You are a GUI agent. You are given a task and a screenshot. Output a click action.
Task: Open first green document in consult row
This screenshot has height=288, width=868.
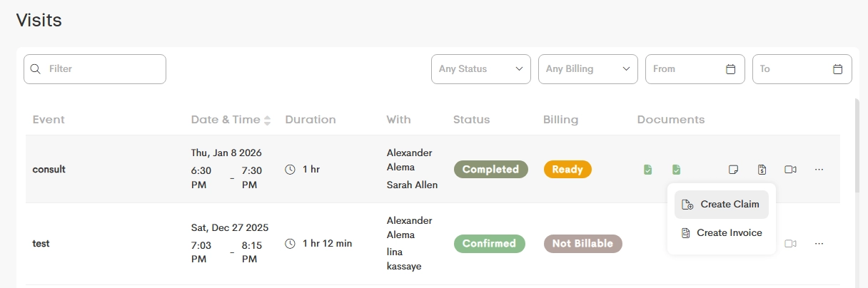coord(647,170)
